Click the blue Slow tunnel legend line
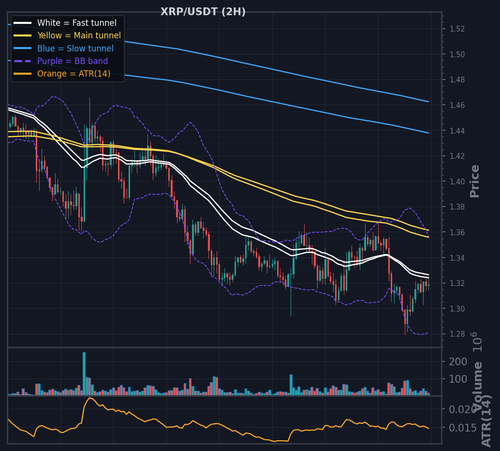 click(22, 48)
